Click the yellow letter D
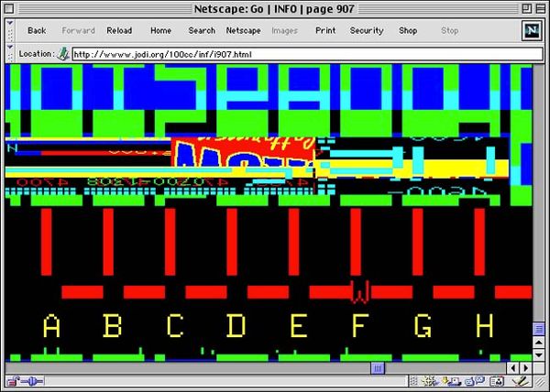This screenshot has width=550, height=392. (236, 326)
